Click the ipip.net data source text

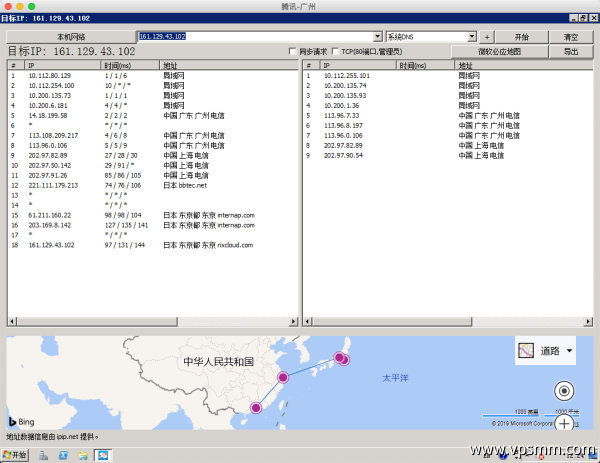tap(52, 437)
